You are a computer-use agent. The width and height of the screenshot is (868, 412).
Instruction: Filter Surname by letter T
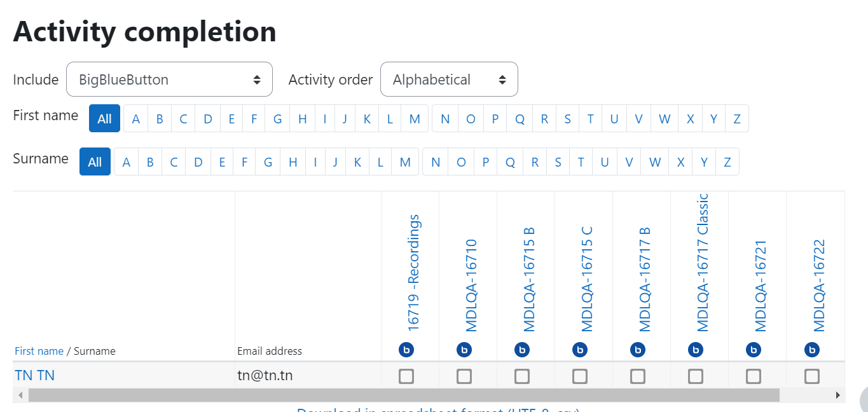[581, 162]
